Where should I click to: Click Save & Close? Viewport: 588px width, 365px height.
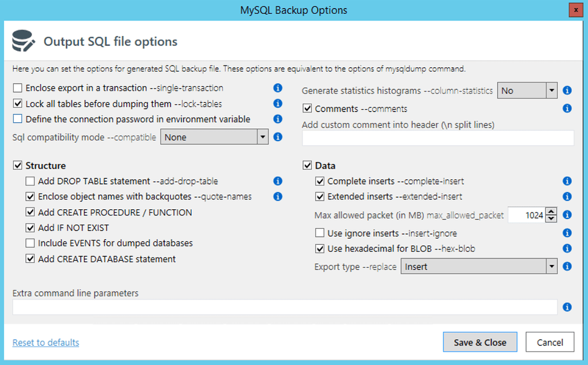(479, 341)
